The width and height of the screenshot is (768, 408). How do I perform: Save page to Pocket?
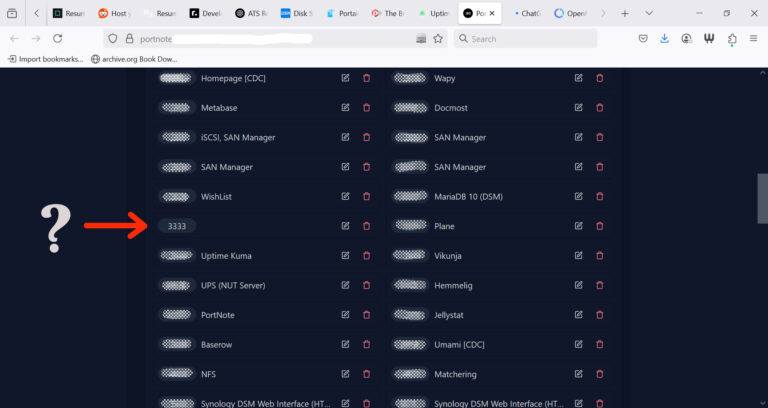(643, 38)
